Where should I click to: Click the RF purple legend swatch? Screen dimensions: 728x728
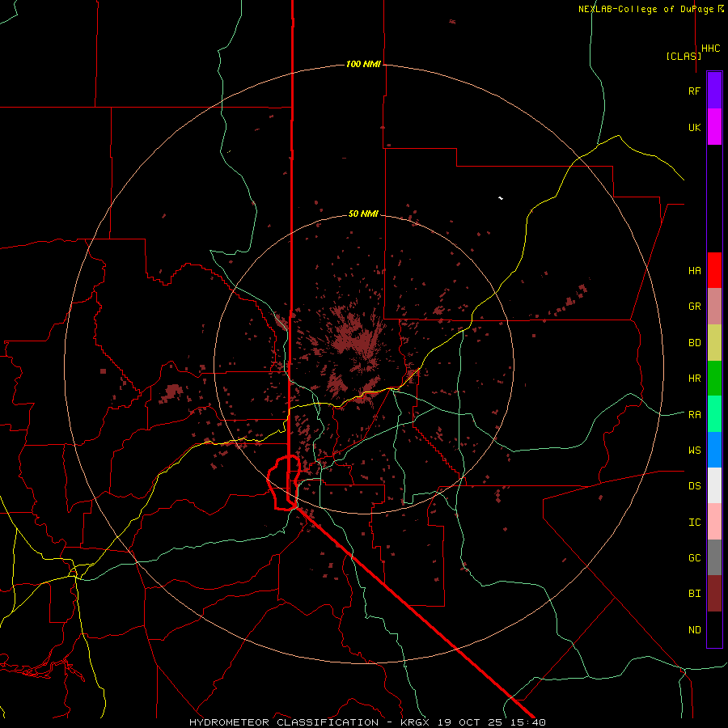pos(714,91)
